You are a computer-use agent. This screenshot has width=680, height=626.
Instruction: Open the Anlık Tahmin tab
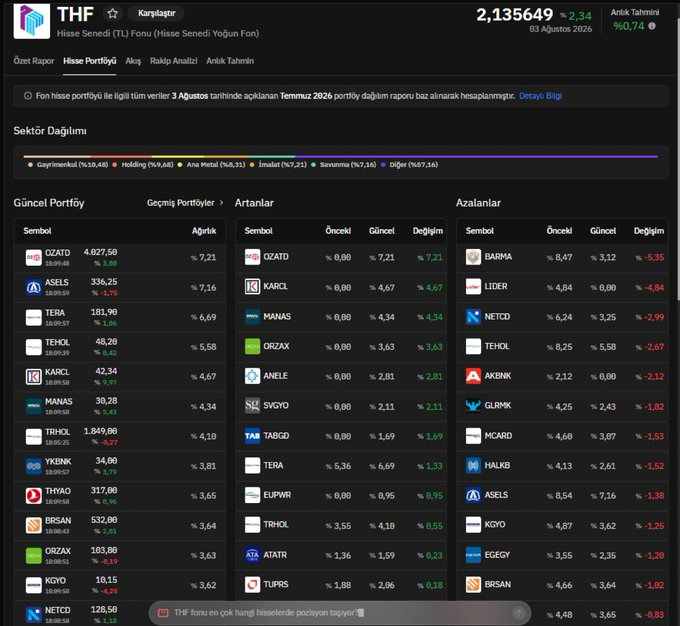tap(230, 61)
